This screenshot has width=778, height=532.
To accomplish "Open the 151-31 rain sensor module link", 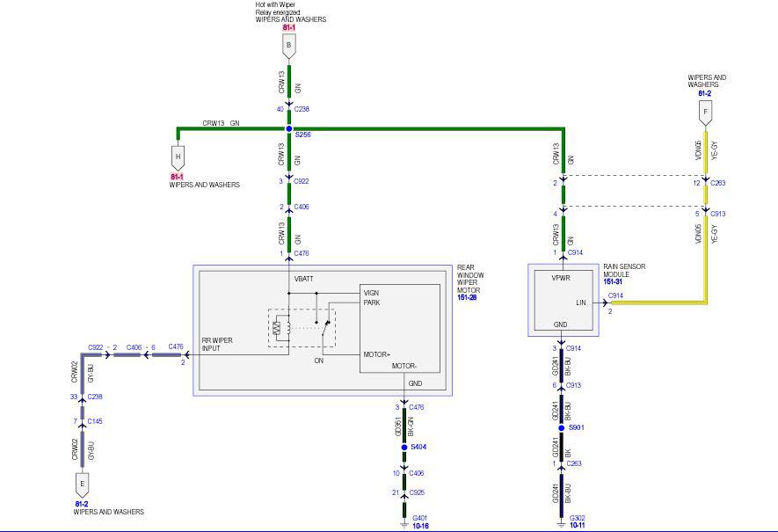I will [613, 282].
